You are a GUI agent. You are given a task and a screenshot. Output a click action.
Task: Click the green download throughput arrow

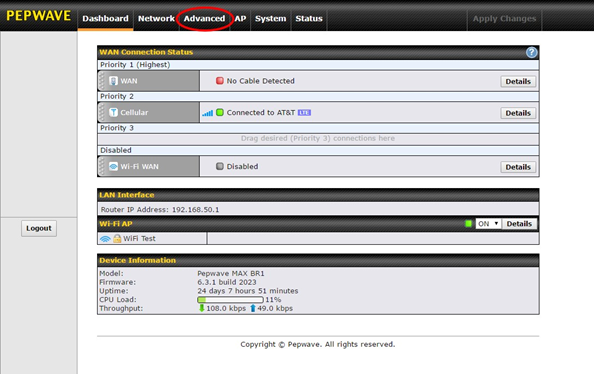tap(202, 308)
